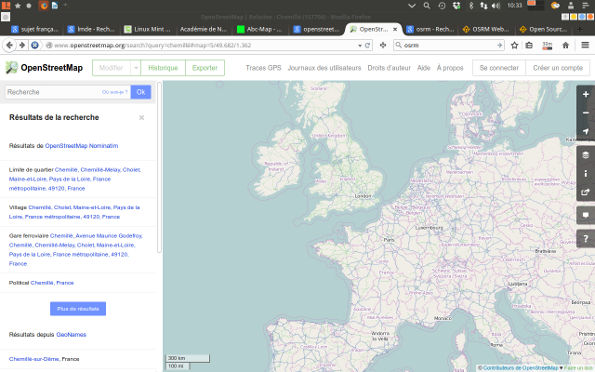Screen dimensions: 595x372
Task: Open the OpenStreetMap Nominatim link
Action: click(x=82, y=146)
